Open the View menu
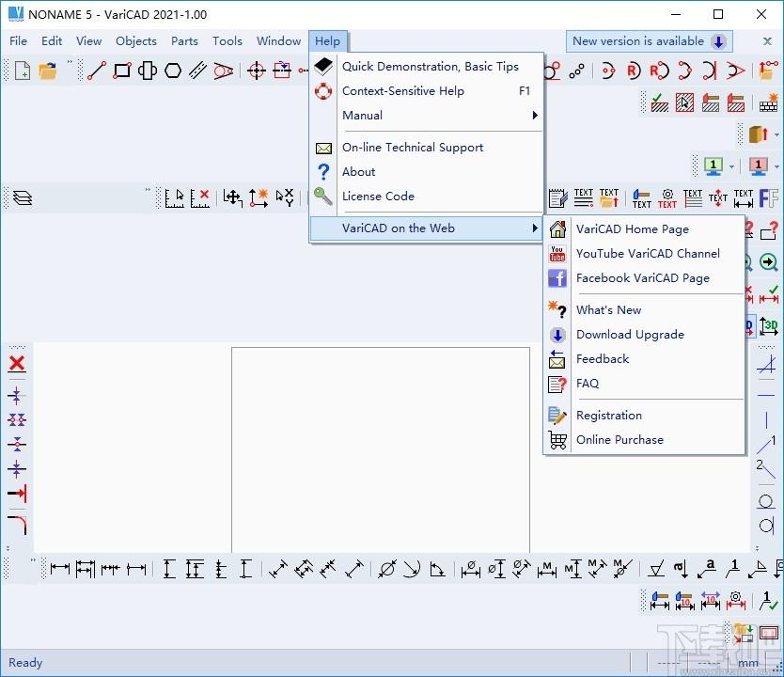 tap(88, 41)
